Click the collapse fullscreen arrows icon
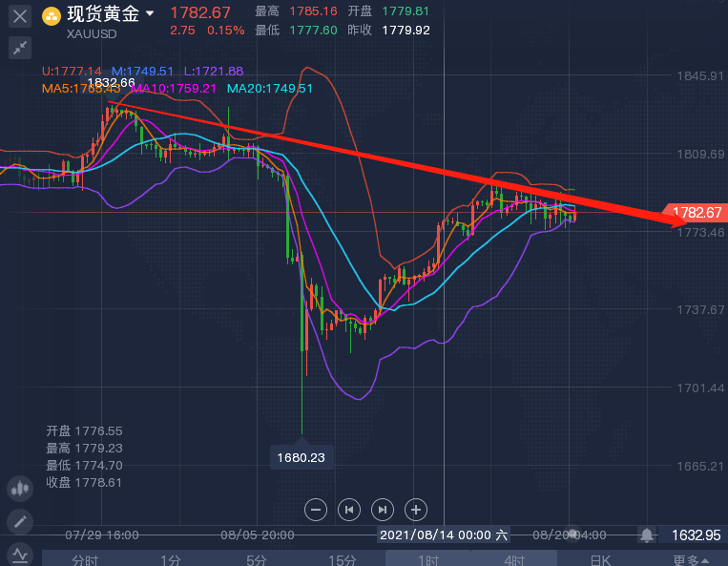 [19, 47]
